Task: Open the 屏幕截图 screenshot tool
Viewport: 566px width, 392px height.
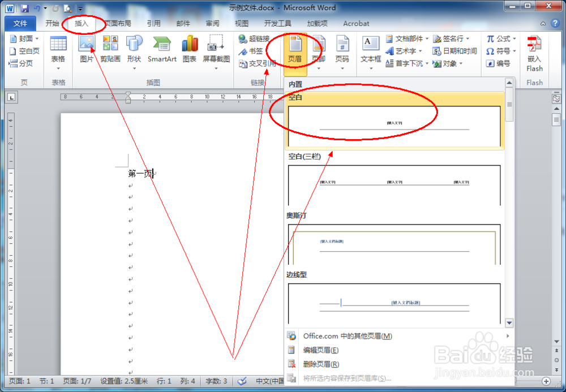Action: pyautogui.click(x=216, y=53)
